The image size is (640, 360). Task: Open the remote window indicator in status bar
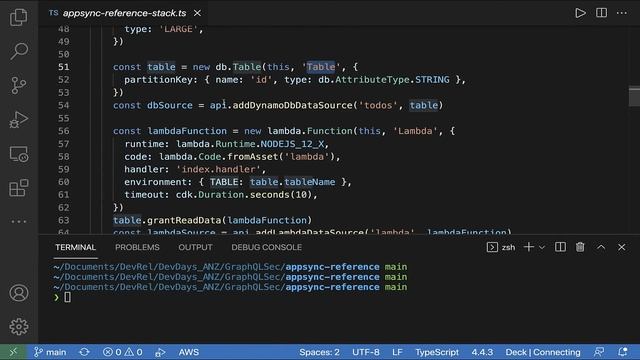[x=13, y=352]
